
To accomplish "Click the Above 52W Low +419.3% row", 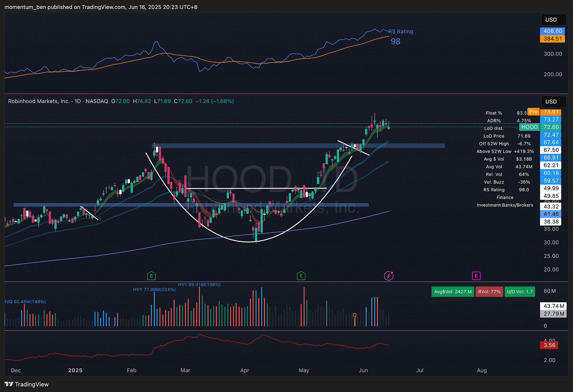I will pyautogui.click(x=505, y=151).
